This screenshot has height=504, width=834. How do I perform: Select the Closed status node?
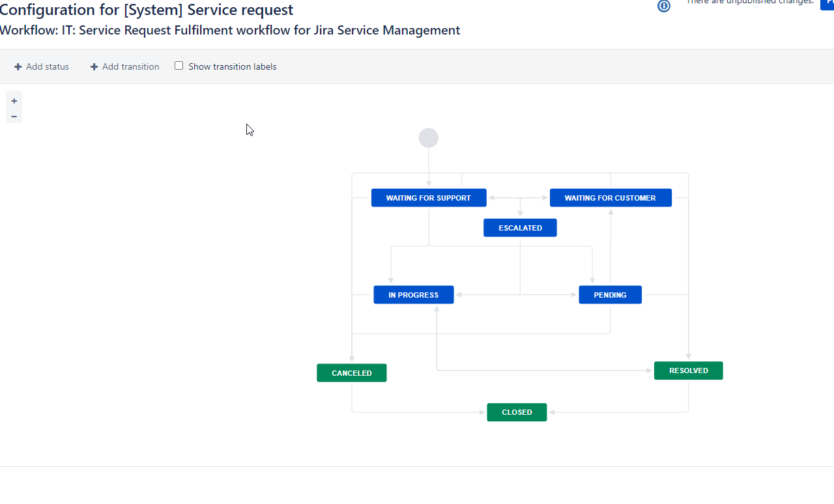517,412
